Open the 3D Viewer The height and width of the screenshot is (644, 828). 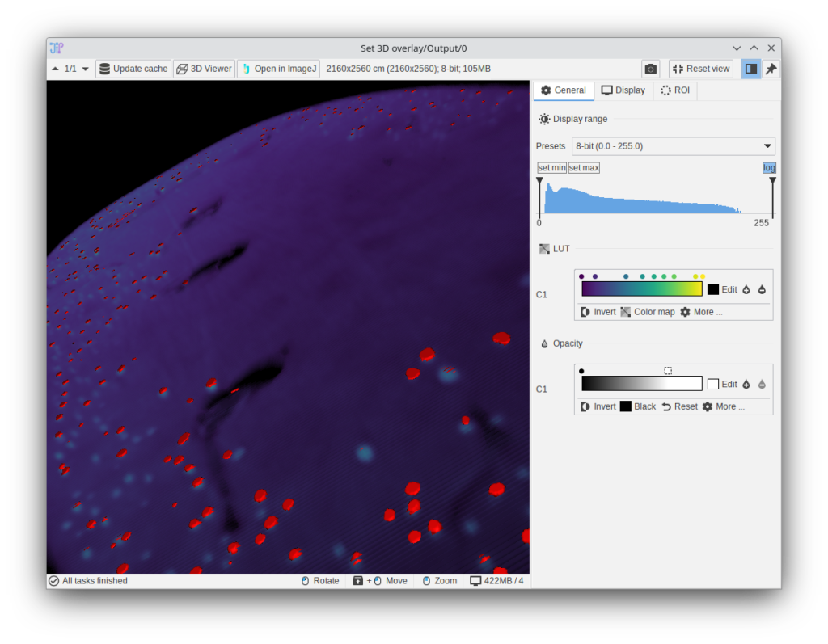pos(204,69)
